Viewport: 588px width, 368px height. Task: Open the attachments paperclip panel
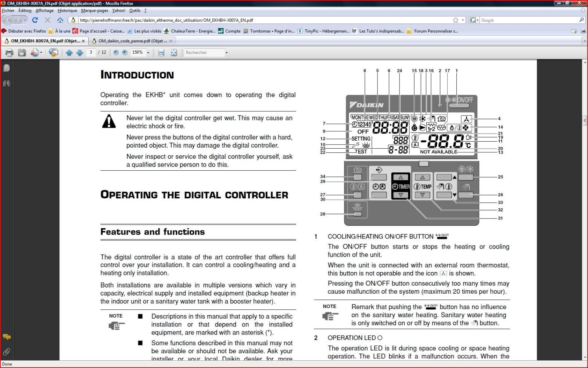(6, 352)
